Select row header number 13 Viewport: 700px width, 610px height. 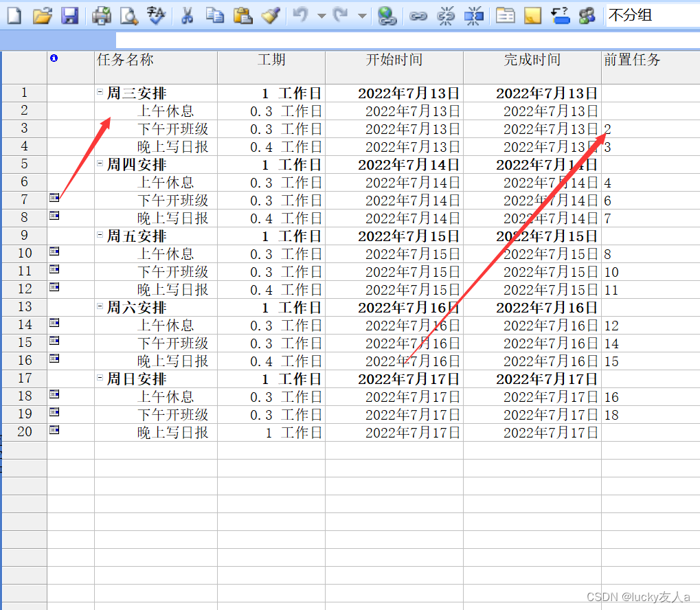[x=25, y=307]
